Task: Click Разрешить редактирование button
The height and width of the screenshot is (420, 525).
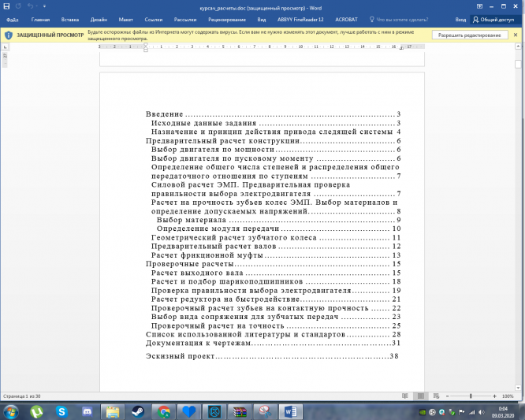Action: pos(470,35)
